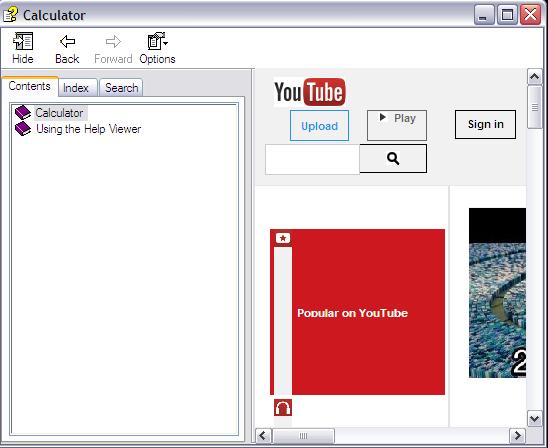Select Using the Help Viewer book
This screenshot has width=548, height=448.
pos(88,129)
